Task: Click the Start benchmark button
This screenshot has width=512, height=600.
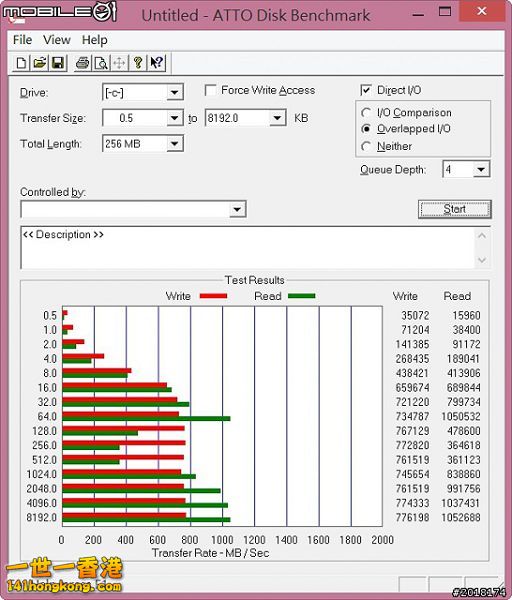Action: coord(455,209)
